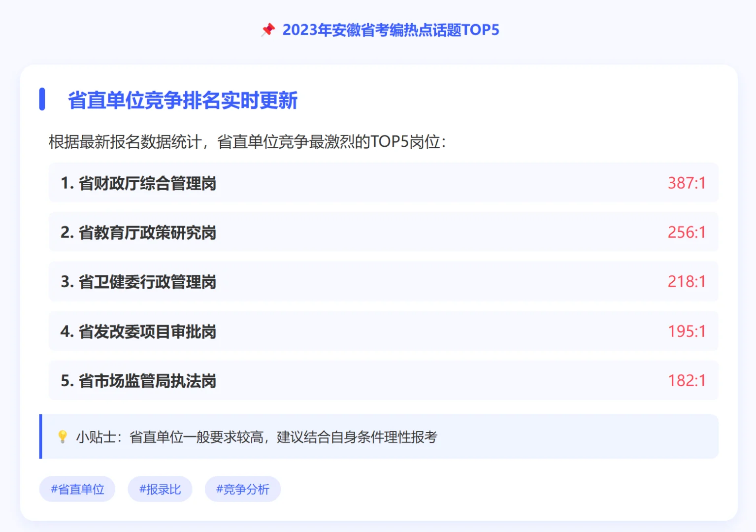Click the intro sentence 根据最新报名数据统计

coord(248,142)
